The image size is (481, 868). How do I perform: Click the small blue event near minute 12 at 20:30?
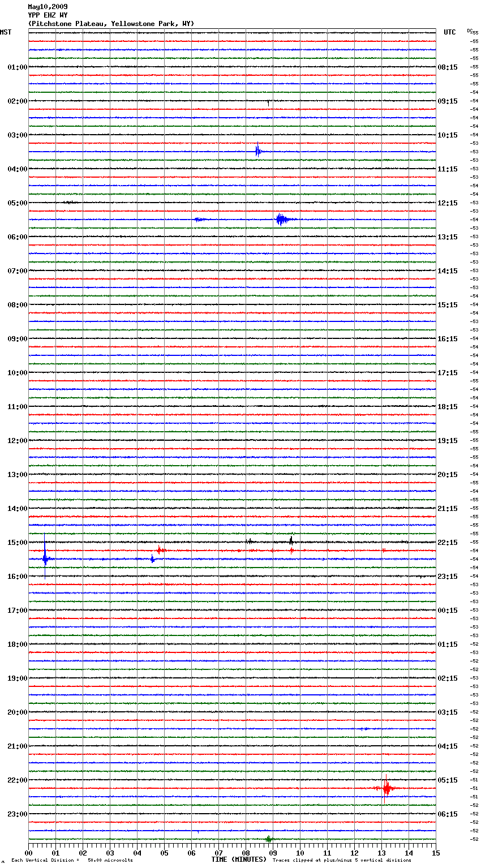tap(364, 729)
